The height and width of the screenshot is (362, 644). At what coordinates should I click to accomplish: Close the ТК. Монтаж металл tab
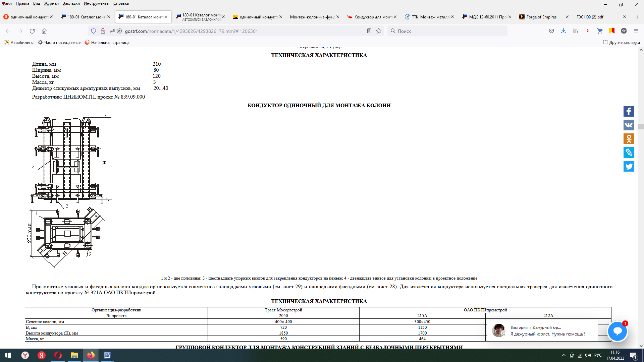pyautogui.click(x=452, y=17)
